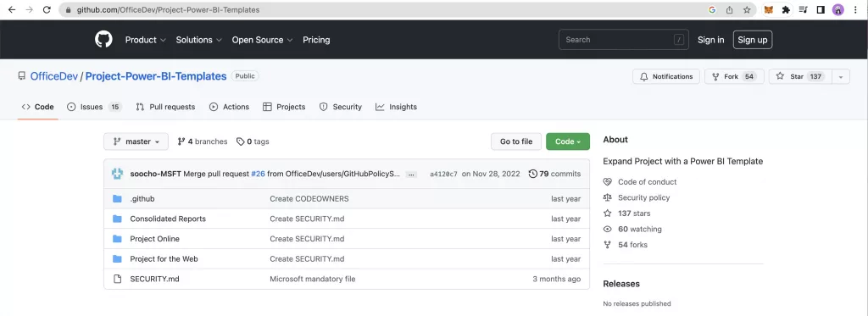
Task: Open the extensions puzzle-piece menu
Action: coord(786,10)
